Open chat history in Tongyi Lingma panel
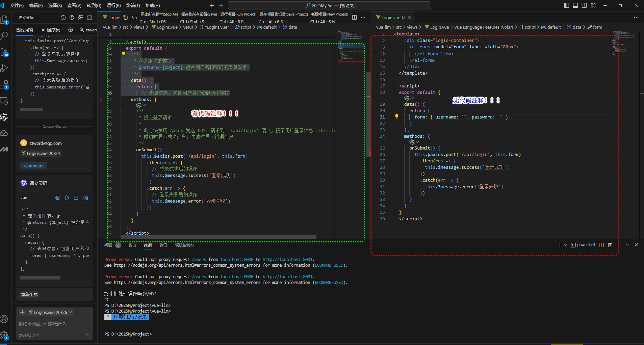This screenshot has height=345, width=644. (x=63, y=18)
